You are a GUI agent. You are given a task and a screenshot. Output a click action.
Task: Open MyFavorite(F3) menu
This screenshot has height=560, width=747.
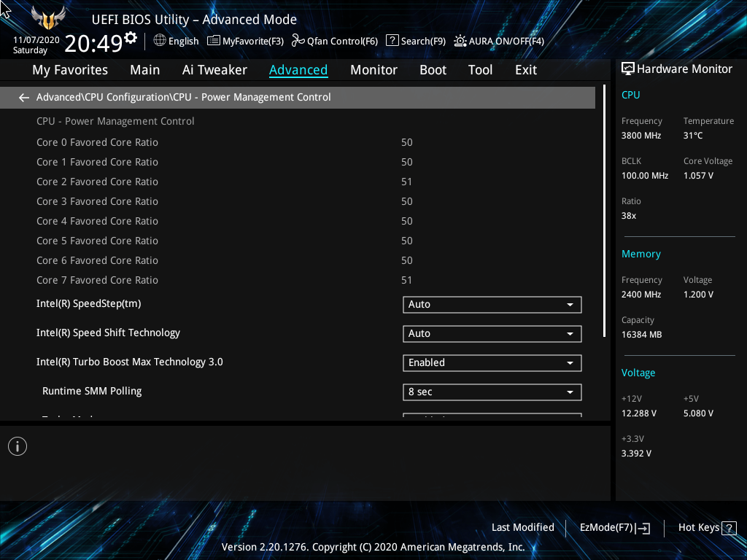[x=246, y=41]
